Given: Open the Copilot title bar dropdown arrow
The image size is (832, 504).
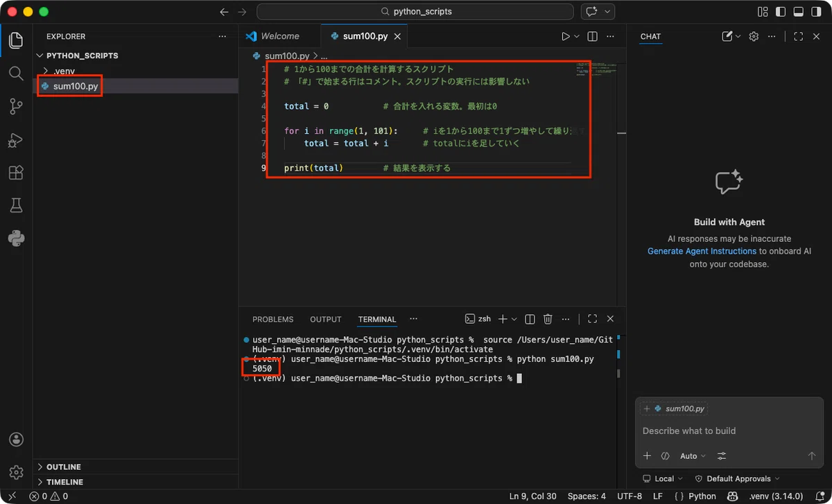Looking at the screenshot, I should click(x=608, y=12).
